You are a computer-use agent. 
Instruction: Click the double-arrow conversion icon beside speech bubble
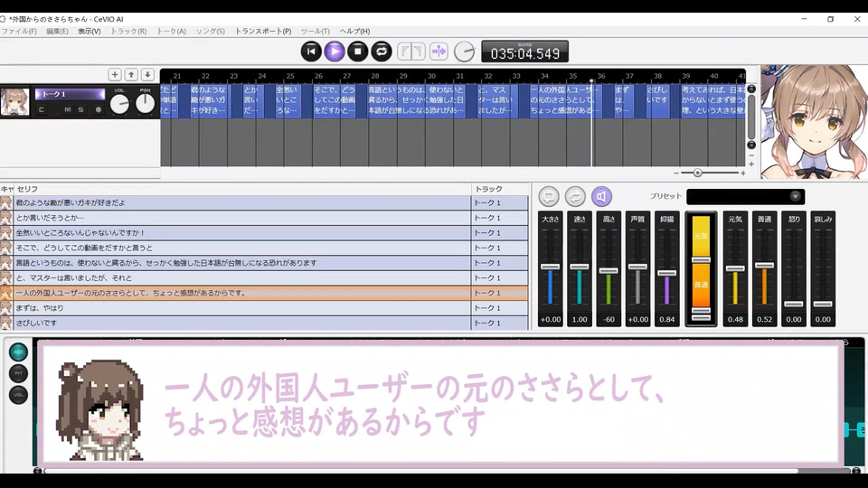pos(575,196)
